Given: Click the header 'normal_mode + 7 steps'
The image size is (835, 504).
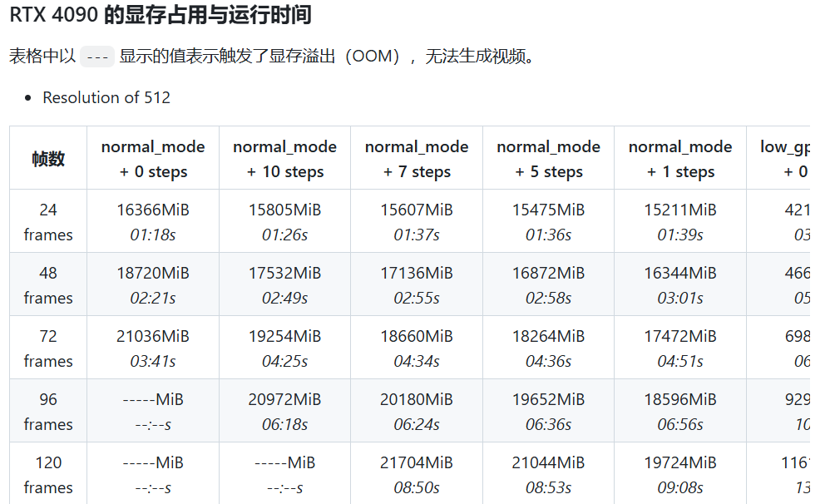Looking at the screenshot, I should 417,158.
